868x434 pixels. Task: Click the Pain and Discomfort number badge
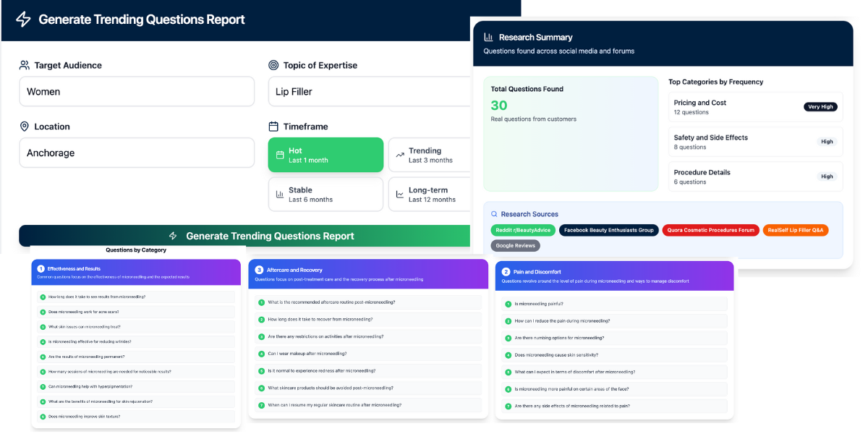coord(506,272)
